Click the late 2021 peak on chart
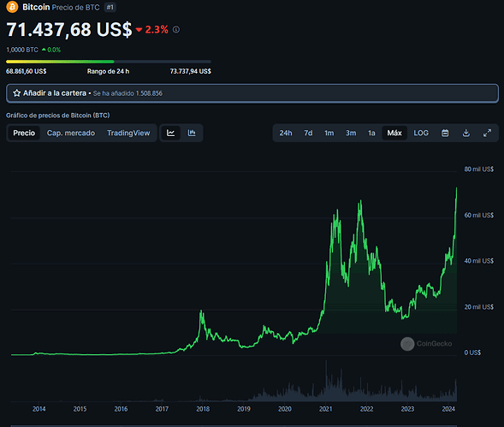Screen dimensions: 504x427 360,201
